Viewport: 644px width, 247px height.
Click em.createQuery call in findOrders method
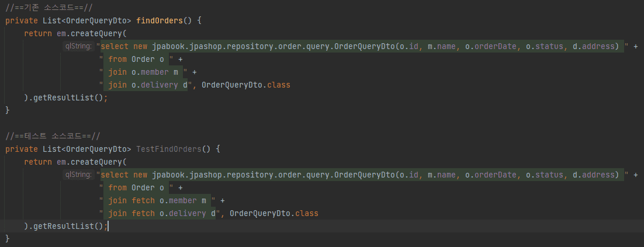click(x=91, y=34)
